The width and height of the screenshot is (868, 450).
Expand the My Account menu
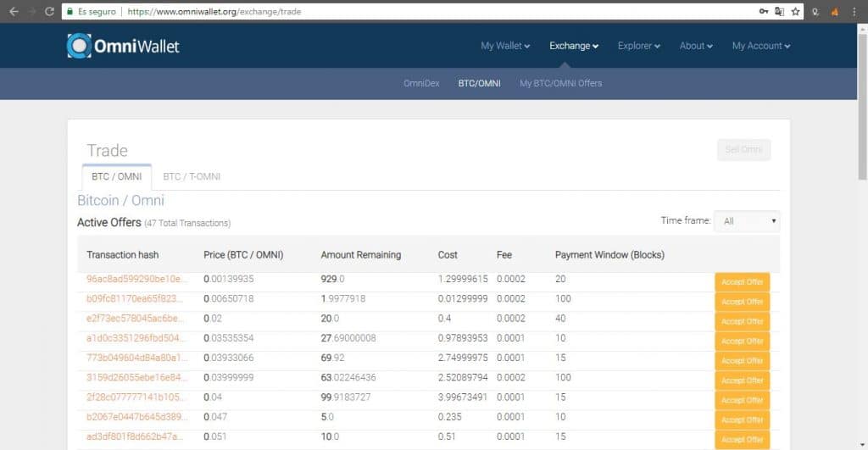pyautogui.click(x=761, y=46)
